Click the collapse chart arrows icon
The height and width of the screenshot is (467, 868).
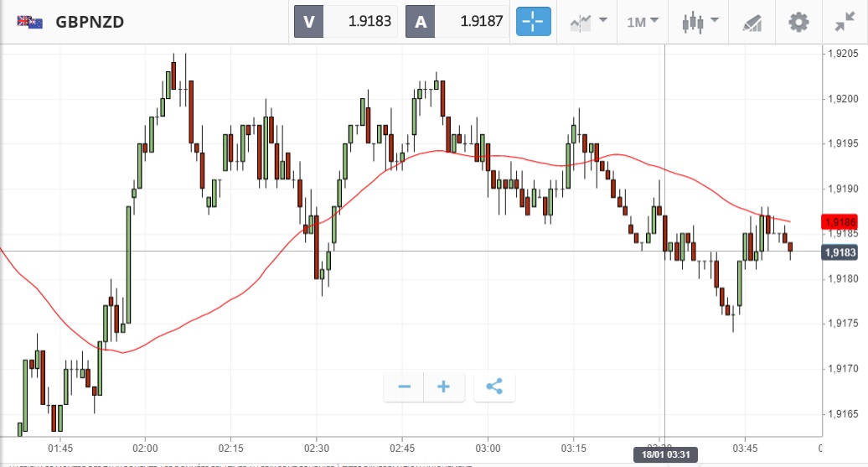(845, 22)
